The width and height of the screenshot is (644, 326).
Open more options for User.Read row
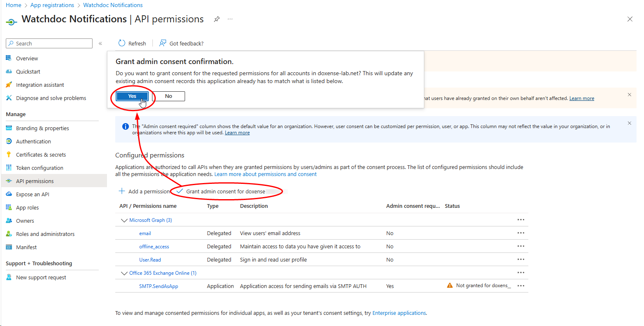(521, 259)
